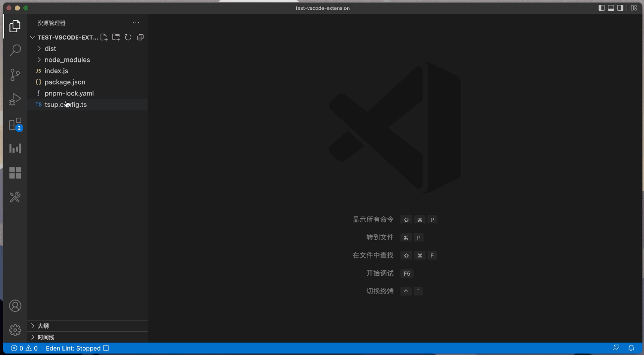Click Eden Lint: Stopped in status bar
This screenshot has height=355, width=644.
77,349
